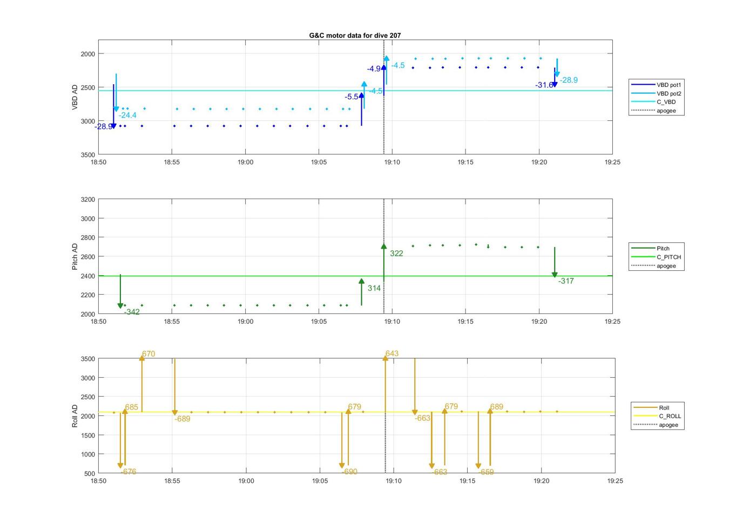
Task: Click the gold up arrow labeled 670
Action: point(142,384)
